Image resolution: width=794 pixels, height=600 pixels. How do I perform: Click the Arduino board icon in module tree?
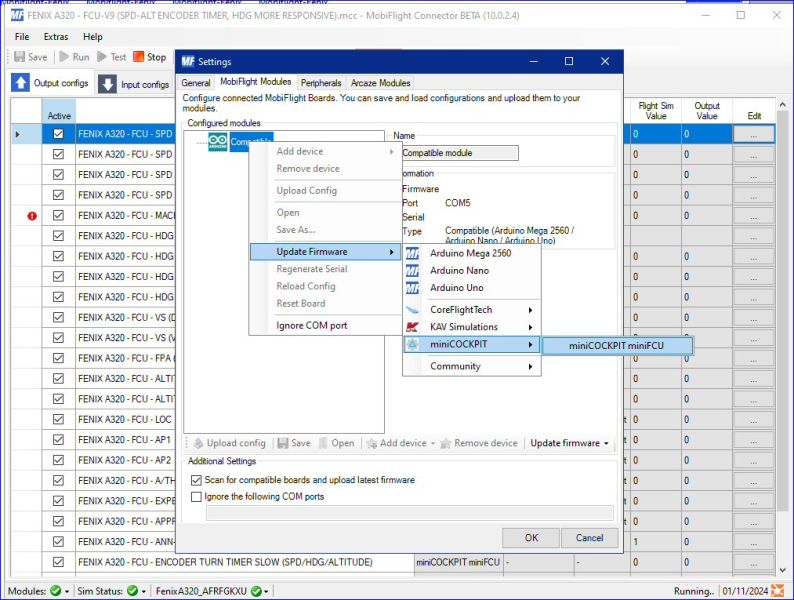coord(218,141)
